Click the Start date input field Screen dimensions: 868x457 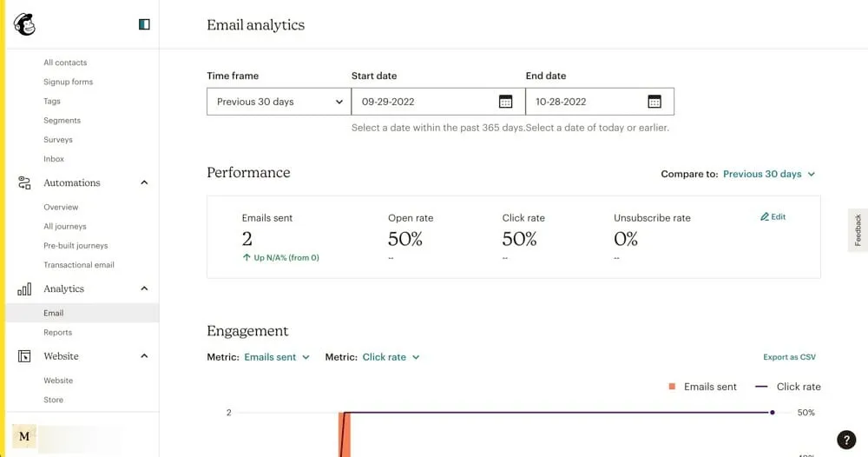point(425,102)
